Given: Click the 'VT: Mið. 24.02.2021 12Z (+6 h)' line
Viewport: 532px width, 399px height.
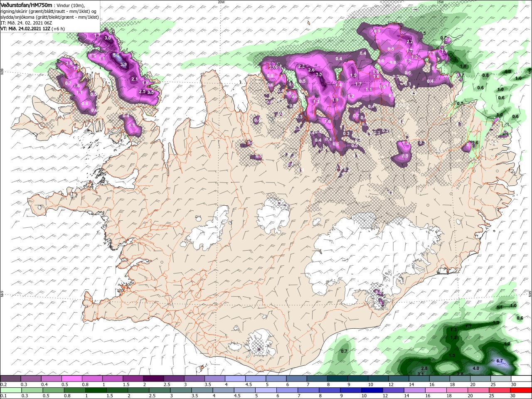Looking at the screenshot, I should click(32, 29).
